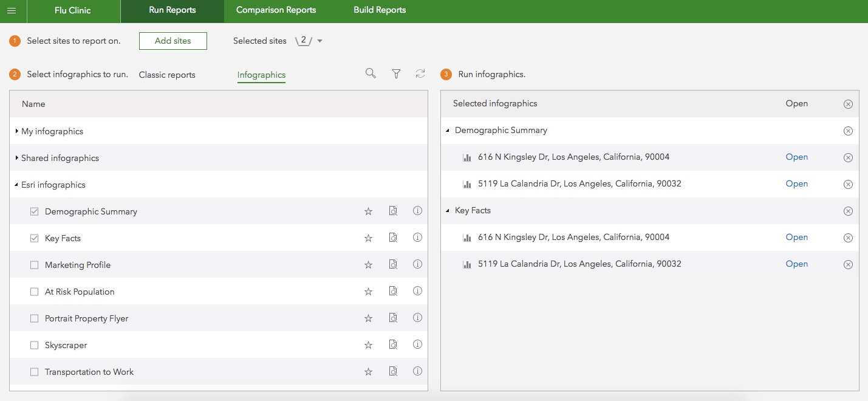868x401 pixels.
Task: Open the filter infographics funnel icon
Action: coord(396,74)
